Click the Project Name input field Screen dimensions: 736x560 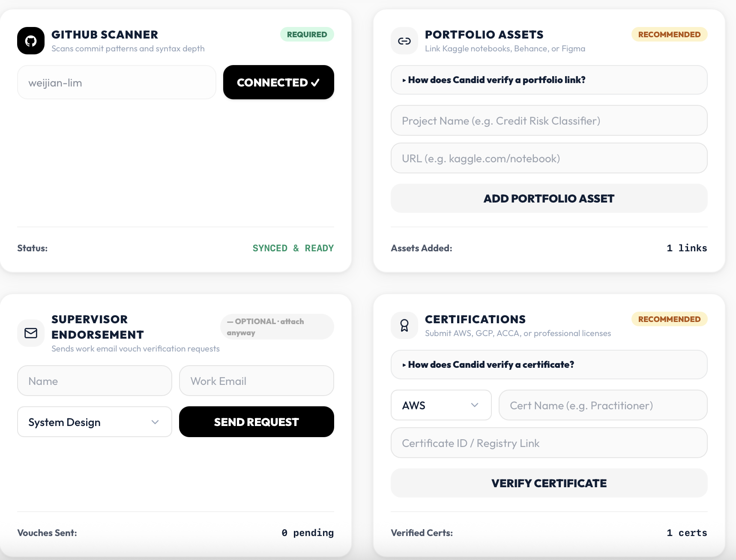(549, 120)
